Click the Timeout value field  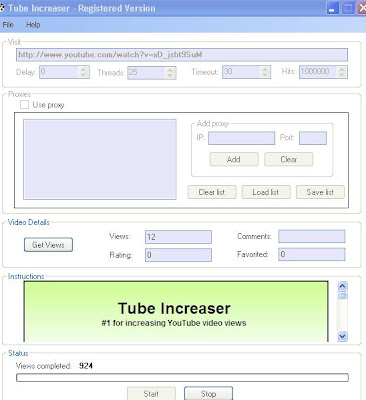pos(241,72)
